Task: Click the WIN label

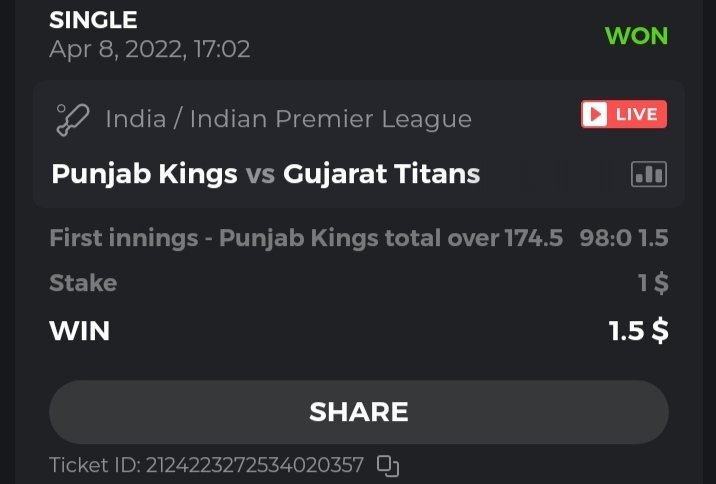Action: point(79,330)
